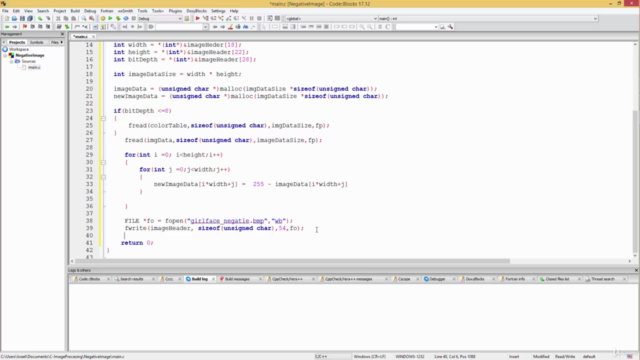640x360 pixels.
Task: Click the Open file toolbar icon
Action: coord(14,18)
